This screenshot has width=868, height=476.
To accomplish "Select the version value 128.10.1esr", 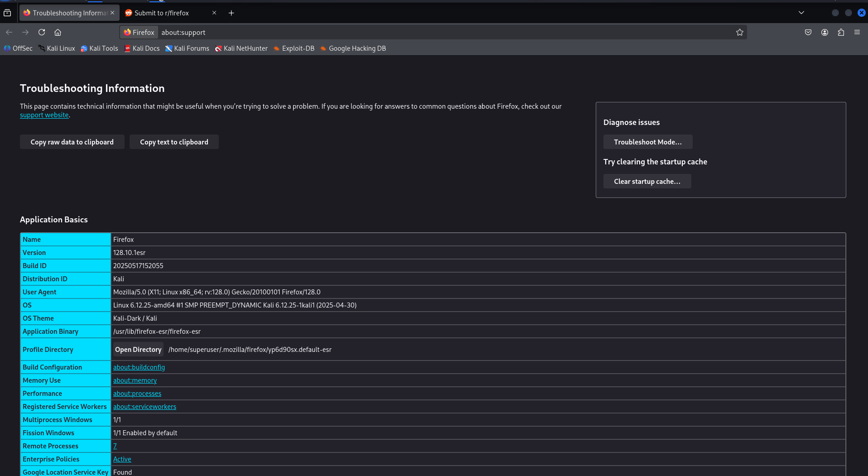I will (130, 253).
